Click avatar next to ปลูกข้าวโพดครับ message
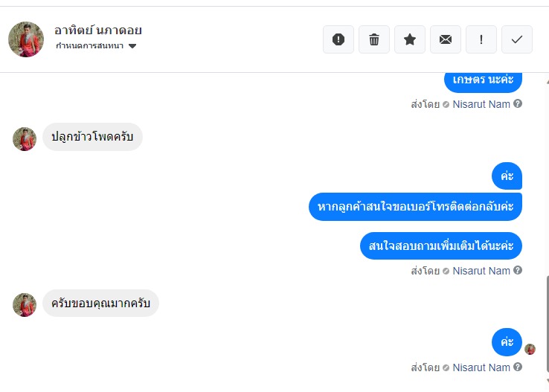549x392 pixels. pyautogui.click(x=25, y=139)
